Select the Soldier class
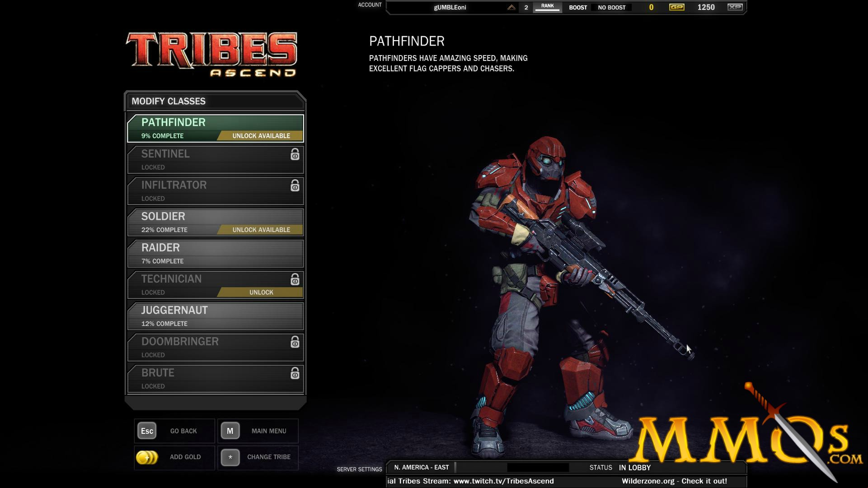The width and height of the screenshot is (868, 488). [x=216, y=222]
